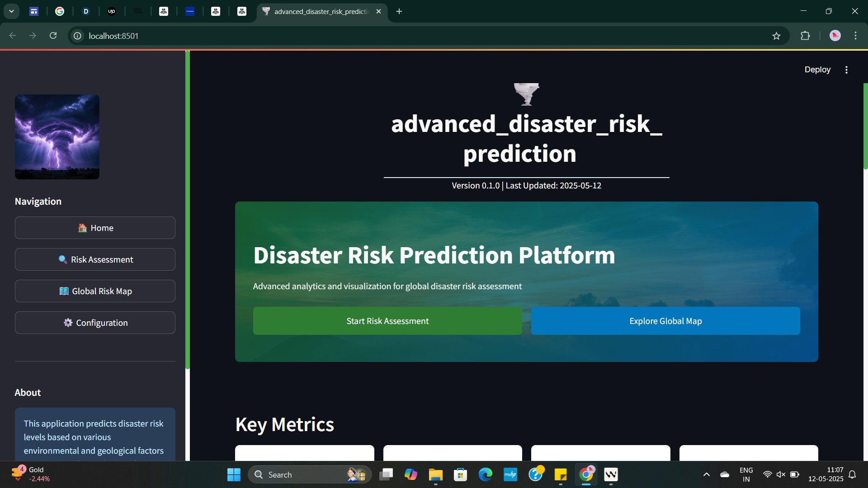Viewport: 868px width, 488px height.
Task: Reload the localhost page
Action: pyautogui.click(x=53, y=36)
